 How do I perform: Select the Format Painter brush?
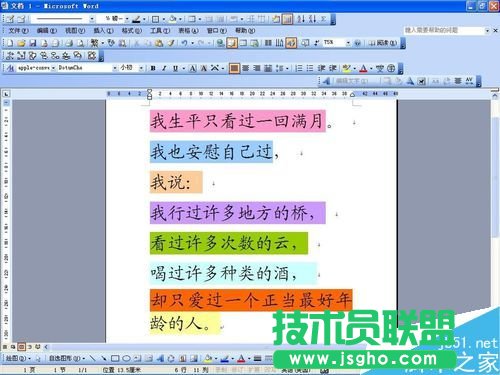pyautogui.click(x=171, y=43)
